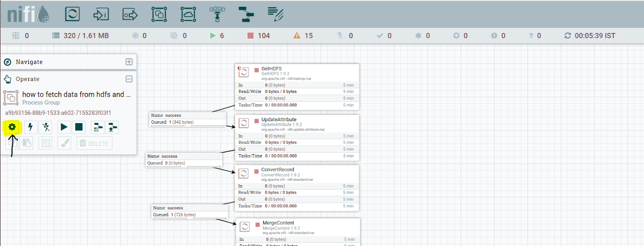Screen dimensions: 644x246
Task: Select the Output Port toolbar icon
Action: (x=130, y=15)
